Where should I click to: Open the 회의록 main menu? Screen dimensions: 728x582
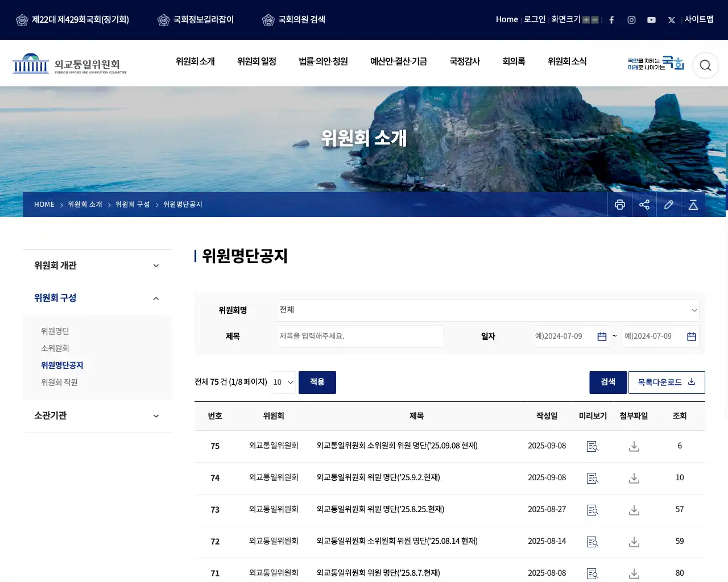(x=514, y=61)
